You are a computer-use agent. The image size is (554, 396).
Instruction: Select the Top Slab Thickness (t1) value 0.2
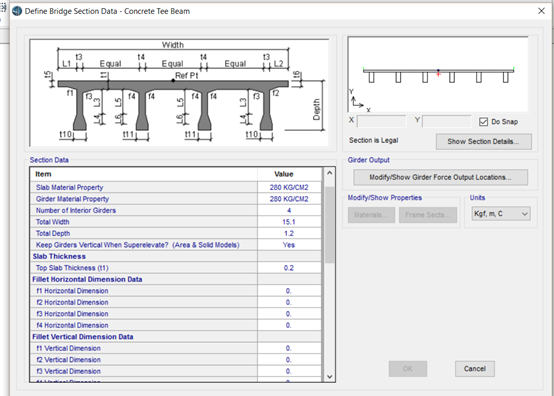click(289, 268)
